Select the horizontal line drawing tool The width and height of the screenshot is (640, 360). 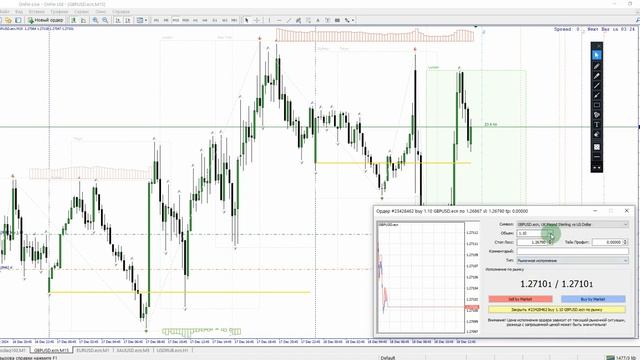pyautogui.click(x=279, y=20)
